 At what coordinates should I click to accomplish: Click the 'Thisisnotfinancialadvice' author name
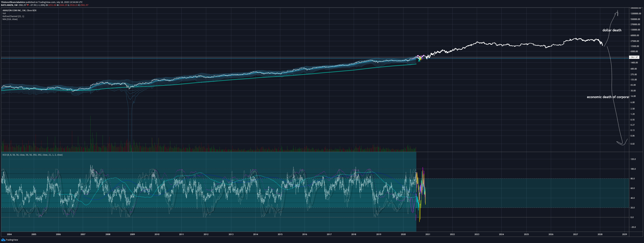[13, 2]
